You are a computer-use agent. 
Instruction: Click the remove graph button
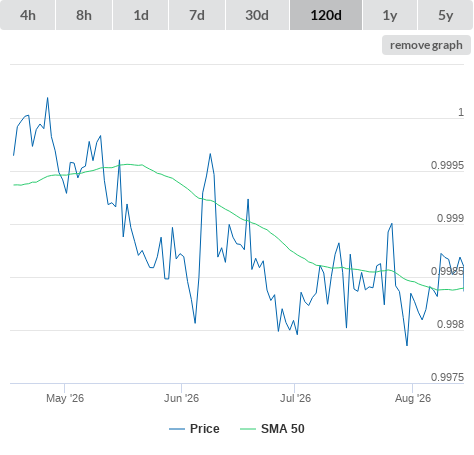tap(426, 45)
